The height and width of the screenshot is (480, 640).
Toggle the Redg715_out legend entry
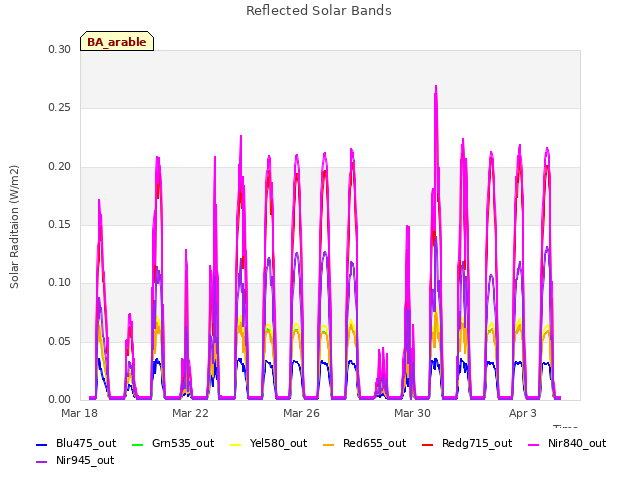tap(467, 443)
